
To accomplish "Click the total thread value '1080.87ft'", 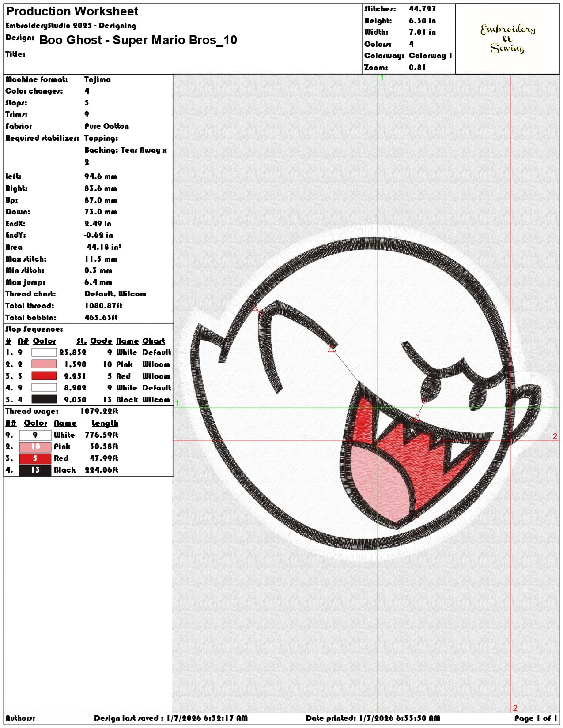I will point(104,306).
